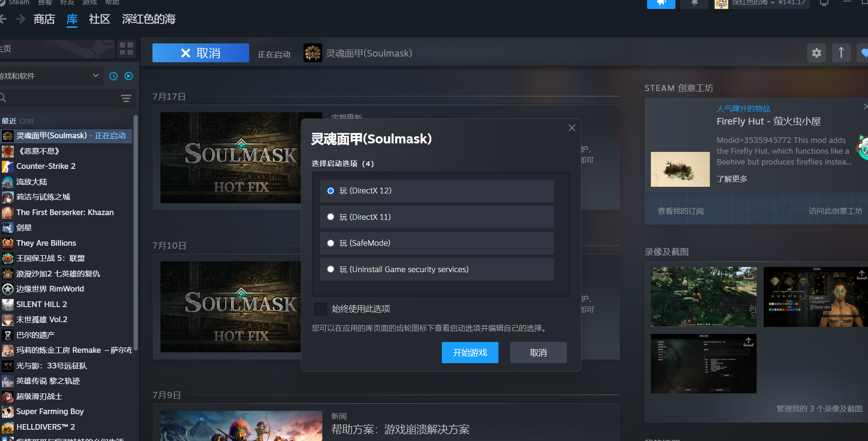Click the 了解更多 link
The height and width of the screenshot is (441, 868).
pyautogui.click(x=732, y=179)
